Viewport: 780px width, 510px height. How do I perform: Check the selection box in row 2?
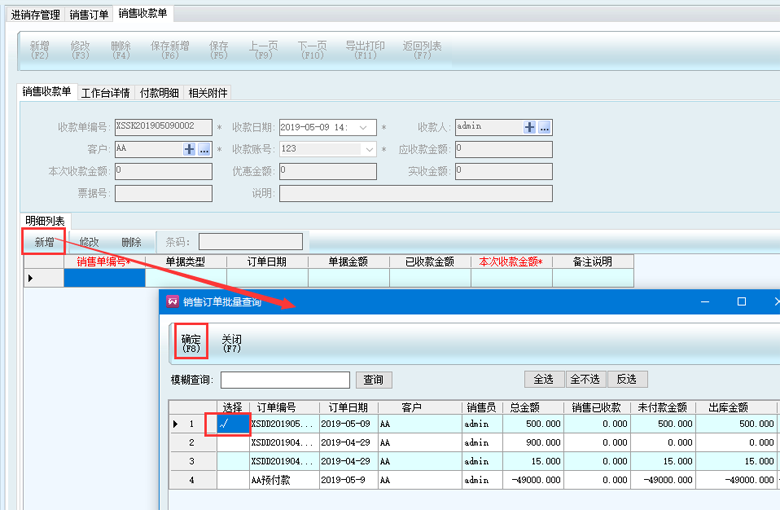232,442
